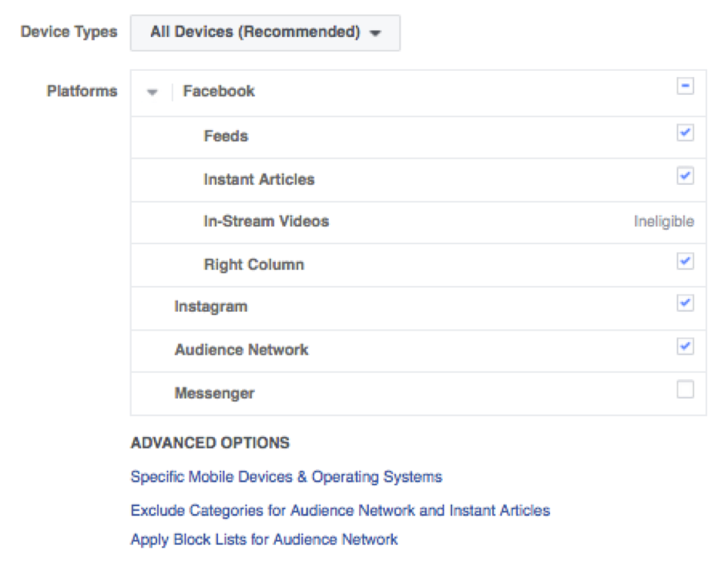Open Exclude Categories for Audience Network link
This screenshot has height=564, width=728.
coord(341,511)
